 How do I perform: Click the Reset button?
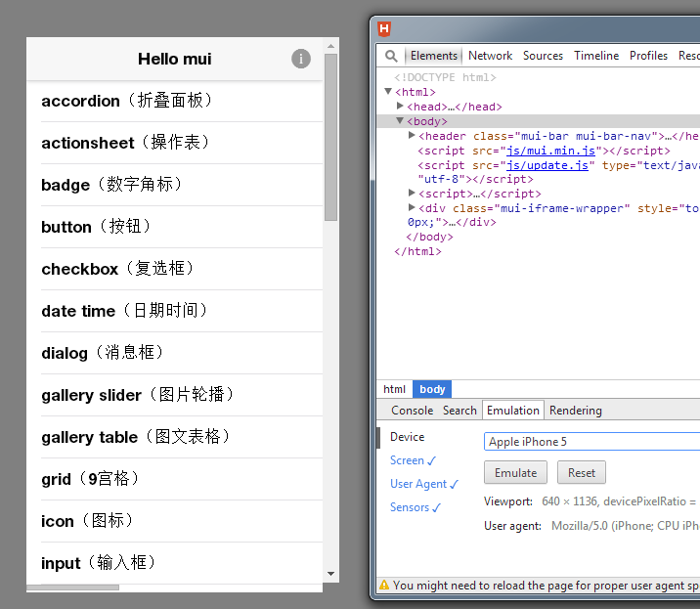point(582,473)
